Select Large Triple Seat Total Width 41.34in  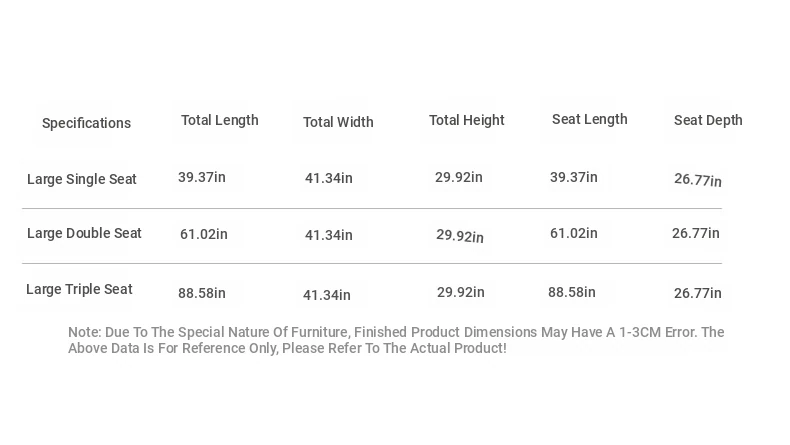pos(326,295)
